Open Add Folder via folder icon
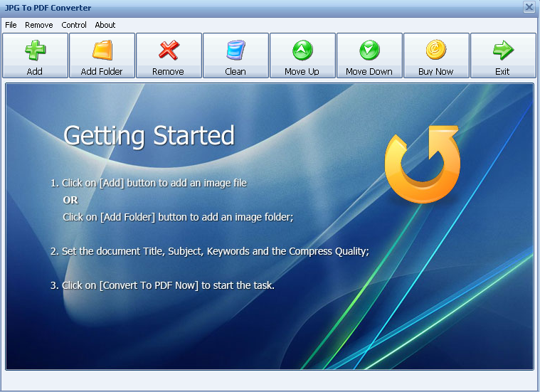This screenshot has height=392, width=540. pyautogui.click(x=102, y=51)
